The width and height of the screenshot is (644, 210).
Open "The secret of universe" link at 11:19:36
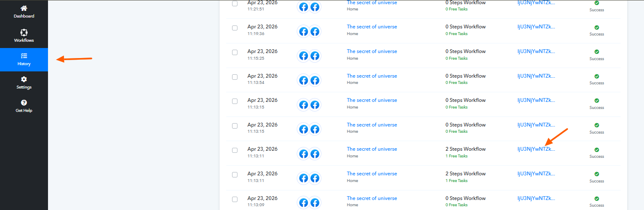372,27
